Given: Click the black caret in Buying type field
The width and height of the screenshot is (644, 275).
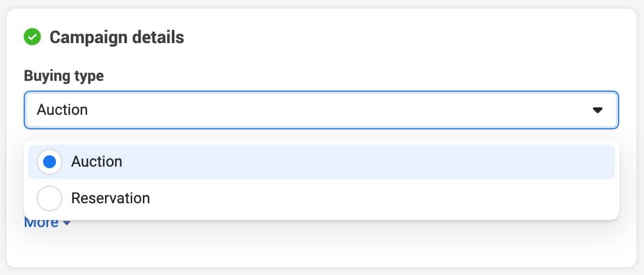Looking at the screenshot, I should click(x=598, y=110).
